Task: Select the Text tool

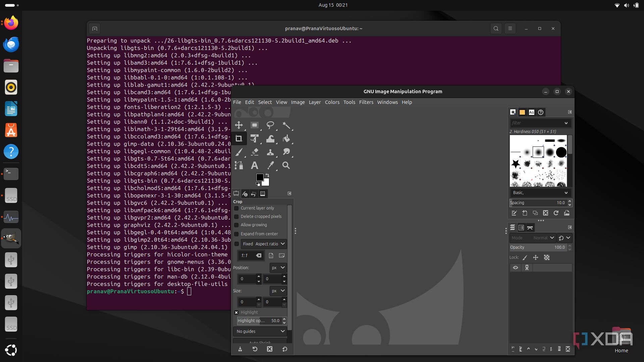Action: click(255, 165)
